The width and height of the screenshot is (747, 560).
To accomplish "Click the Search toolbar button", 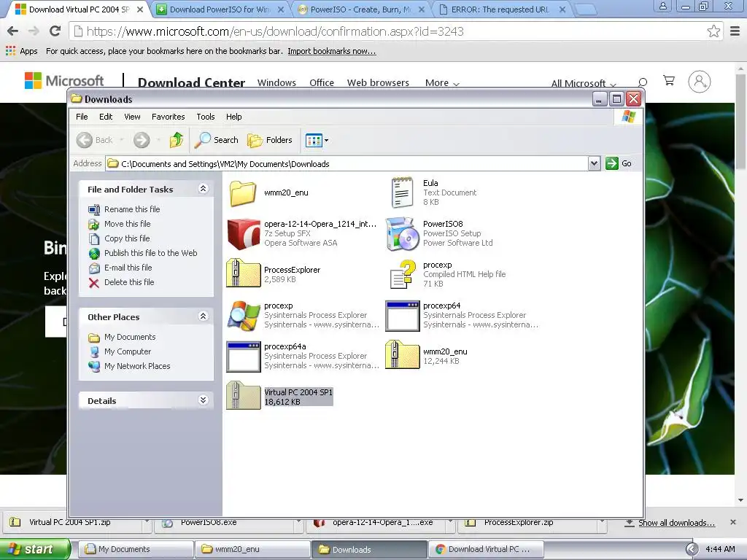I will click(x=216, y=140).
